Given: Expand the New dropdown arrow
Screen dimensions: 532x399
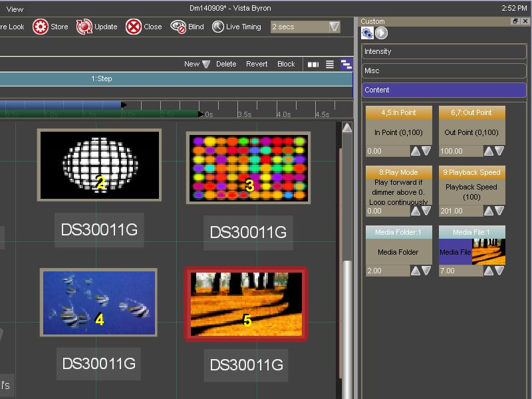Looking at the screenshot, I should click(x=206, y=65).
